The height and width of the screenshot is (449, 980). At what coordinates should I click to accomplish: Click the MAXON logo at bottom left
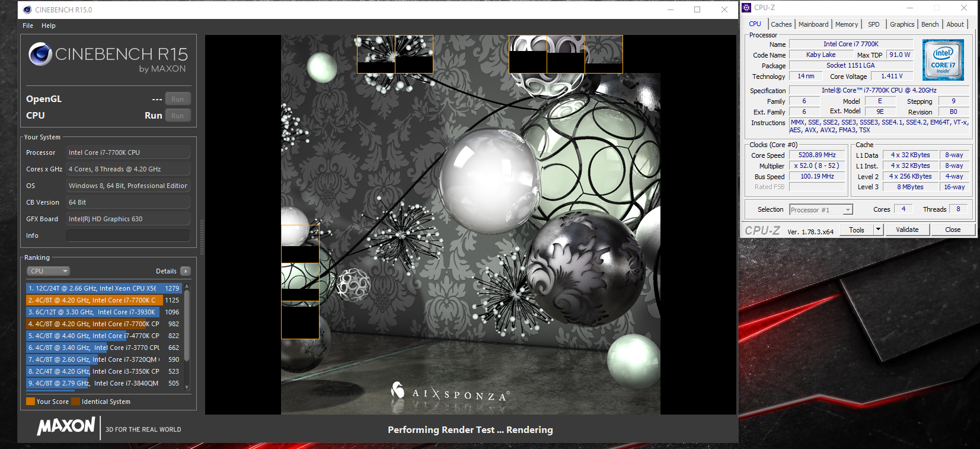click(66, 426)
